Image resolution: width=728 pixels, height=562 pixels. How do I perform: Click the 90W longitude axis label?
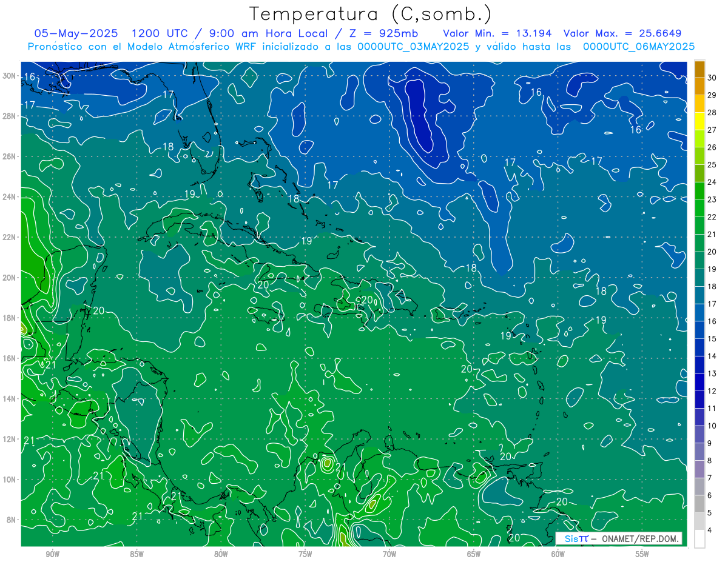[52, 554]
